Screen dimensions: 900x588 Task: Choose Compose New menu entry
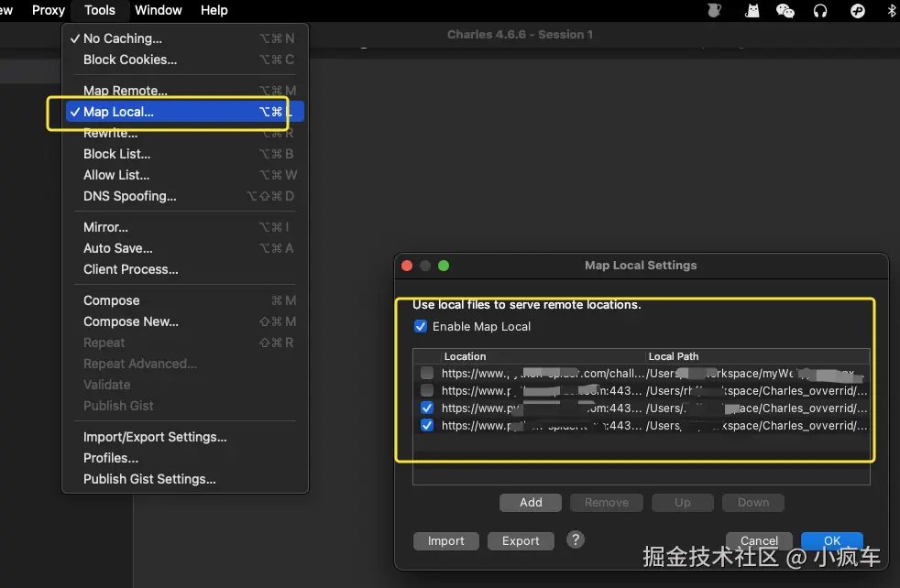pyautogui.click(x=185, y=321)
